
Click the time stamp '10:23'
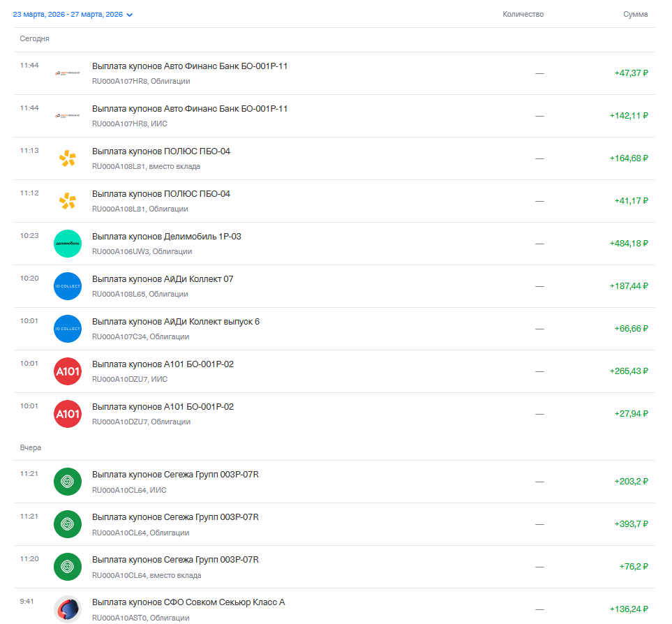(x=29, y=236)
